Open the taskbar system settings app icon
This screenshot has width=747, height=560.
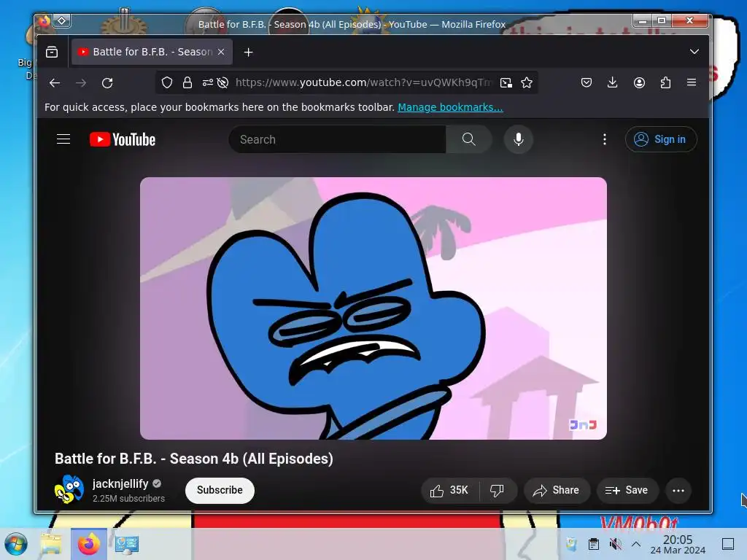click(127, 544)
